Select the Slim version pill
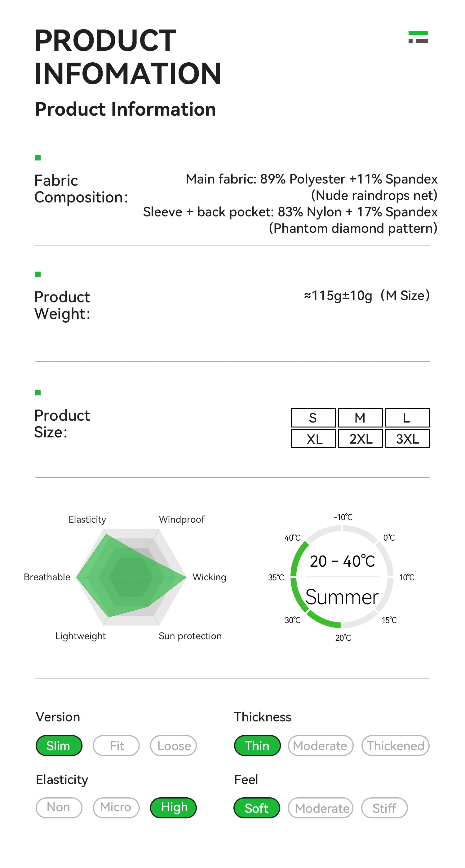 click(59, 746)
